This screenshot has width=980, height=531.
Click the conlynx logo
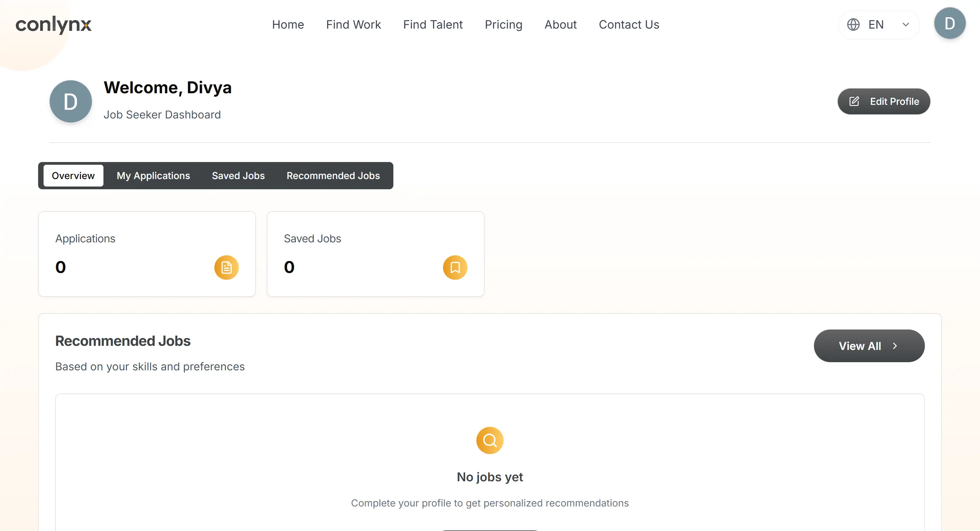(53, 25)
